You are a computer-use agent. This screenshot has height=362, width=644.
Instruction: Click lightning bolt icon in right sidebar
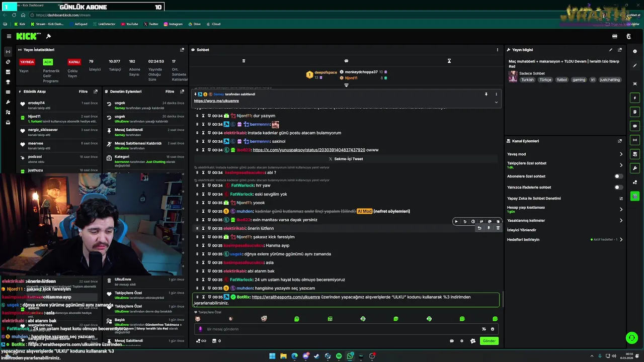[x=635, y=98]
